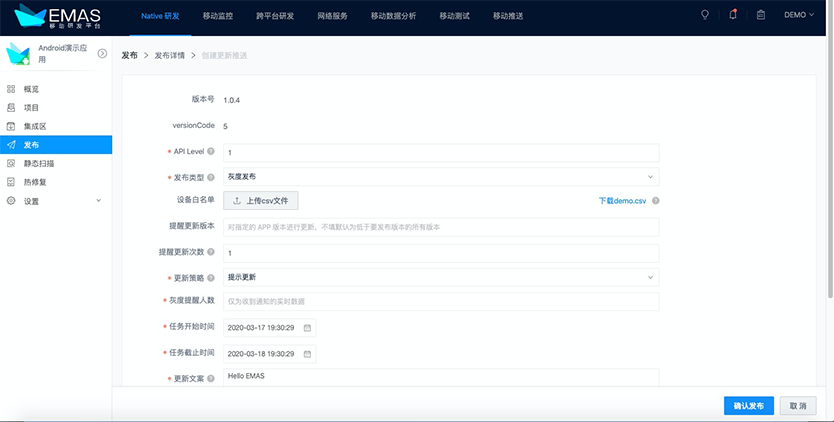
Task: Click help icon beside 发布类型 label
Action: [211, 177]
